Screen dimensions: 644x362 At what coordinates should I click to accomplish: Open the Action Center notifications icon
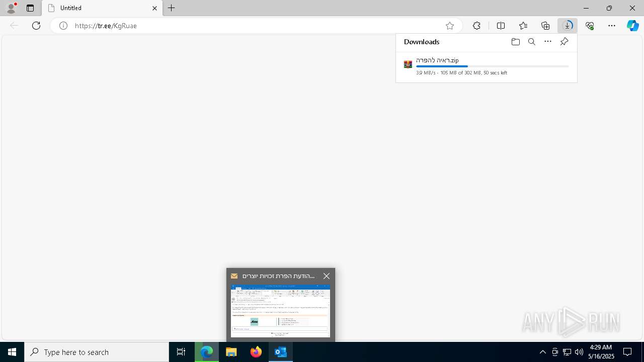point(627,352)
